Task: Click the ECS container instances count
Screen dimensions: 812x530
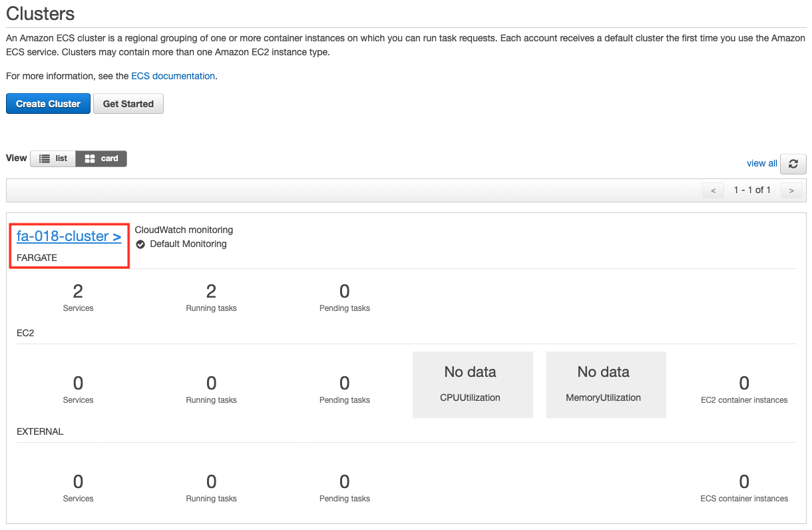Action: pyautogui.click(x=743, y=481)
